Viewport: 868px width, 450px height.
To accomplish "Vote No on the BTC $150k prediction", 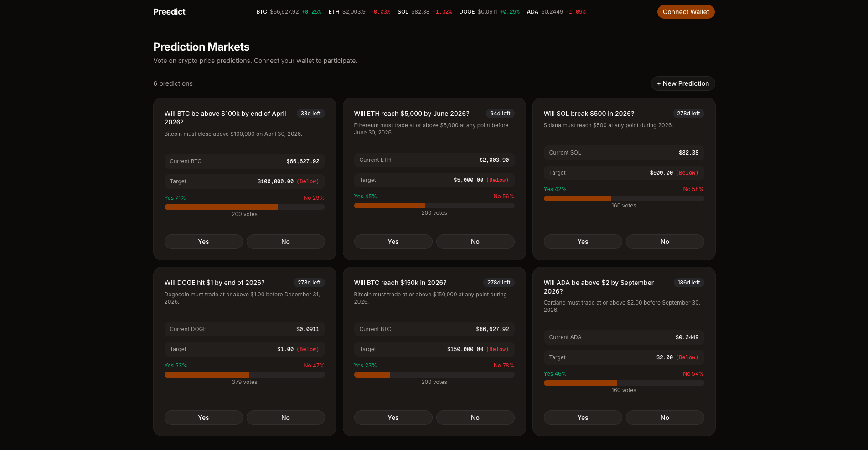I will pos(475,418).
